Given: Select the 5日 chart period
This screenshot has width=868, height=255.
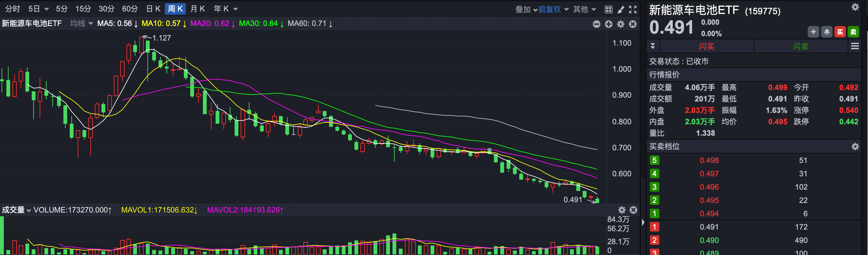Looking at the screenshot, I should (x=34, y=9).
